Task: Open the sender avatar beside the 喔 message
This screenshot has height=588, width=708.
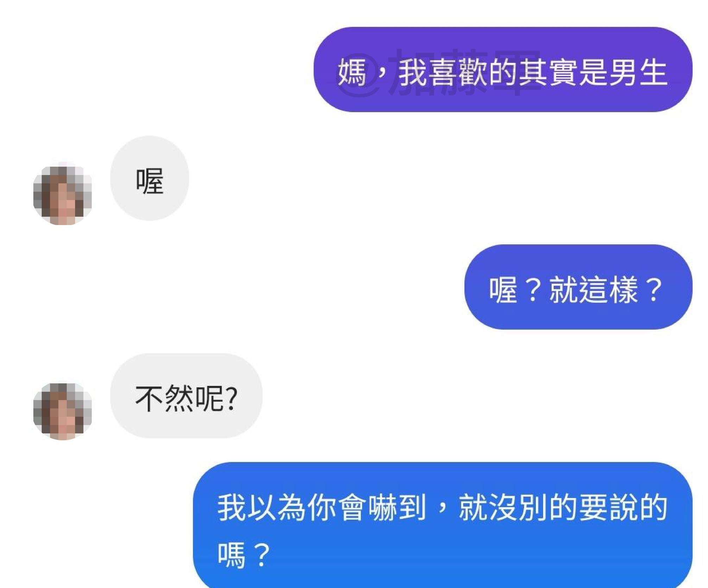Action: point(63,195)
